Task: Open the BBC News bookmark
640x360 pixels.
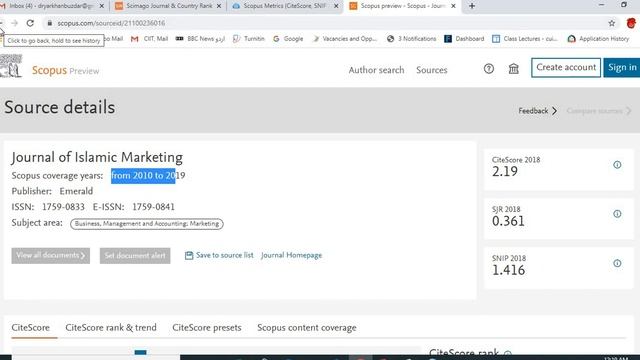Action: click(200, 39)
